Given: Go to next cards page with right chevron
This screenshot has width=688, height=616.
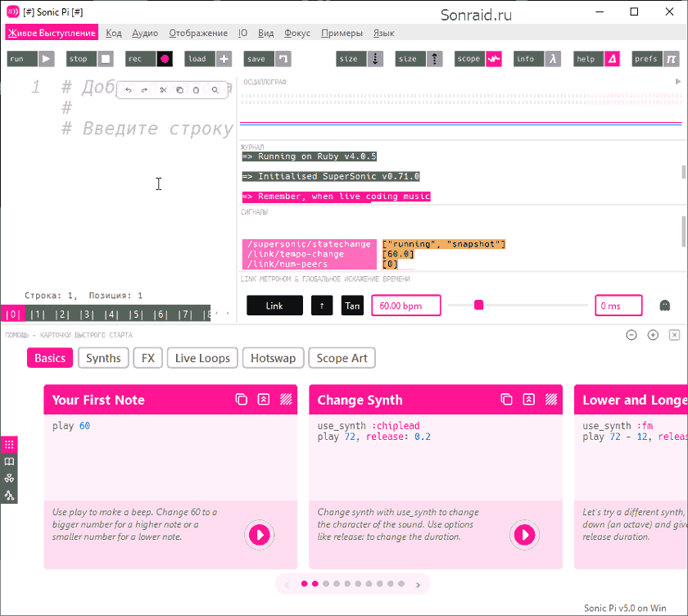Looking at the screenshot, I should [418, 584].
